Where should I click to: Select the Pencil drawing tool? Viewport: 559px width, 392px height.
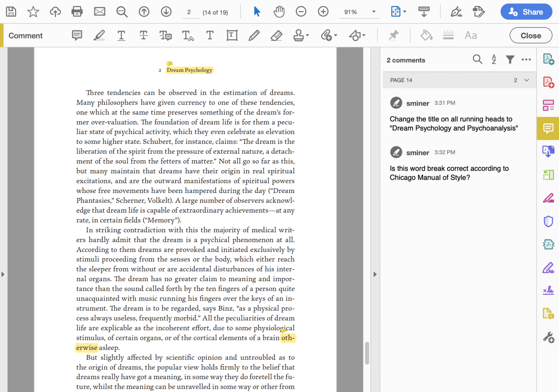pyautogui.click(x=254, y=35)
